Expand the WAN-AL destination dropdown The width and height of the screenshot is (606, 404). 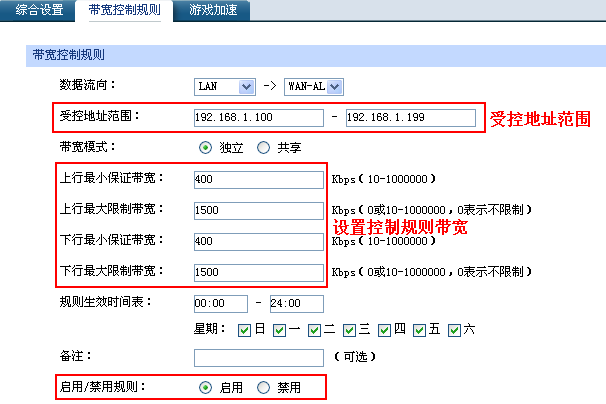pos(313,87)
